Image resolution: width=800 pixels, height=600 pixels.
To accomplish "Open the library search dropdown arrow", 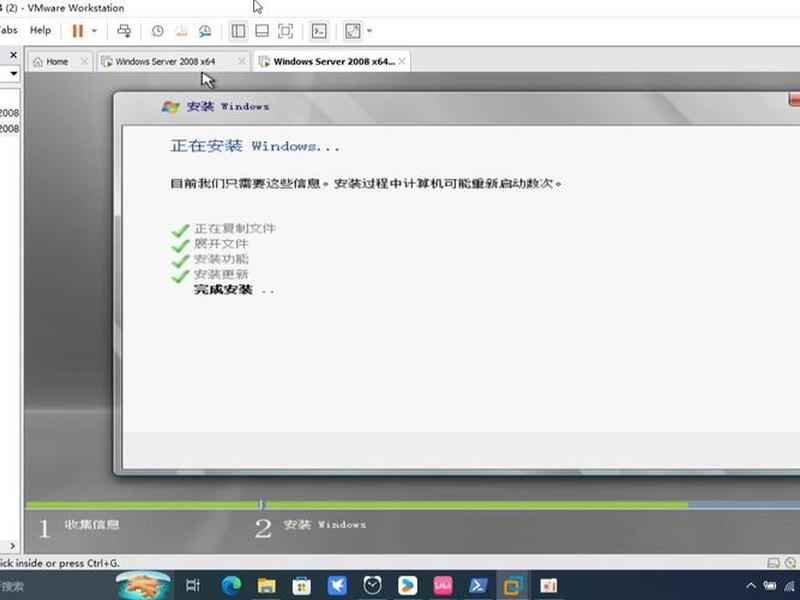I will 14,74.
